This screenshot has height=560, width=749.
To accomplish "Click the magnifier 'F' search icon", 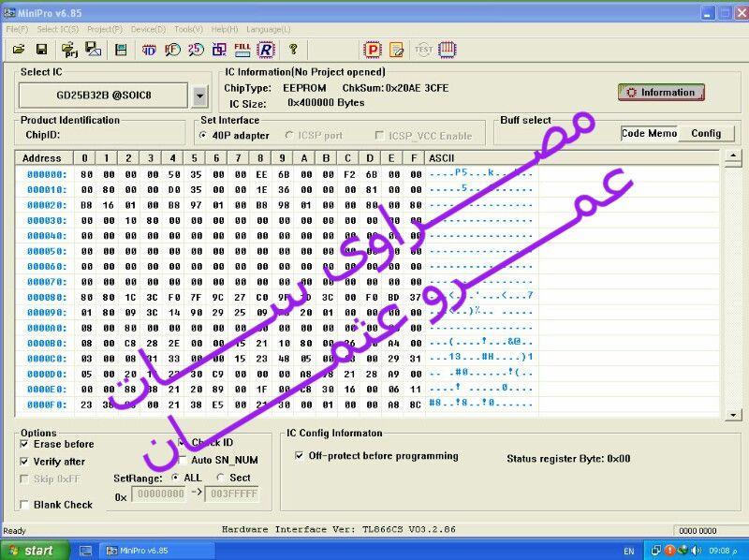I will pos(172,50).
